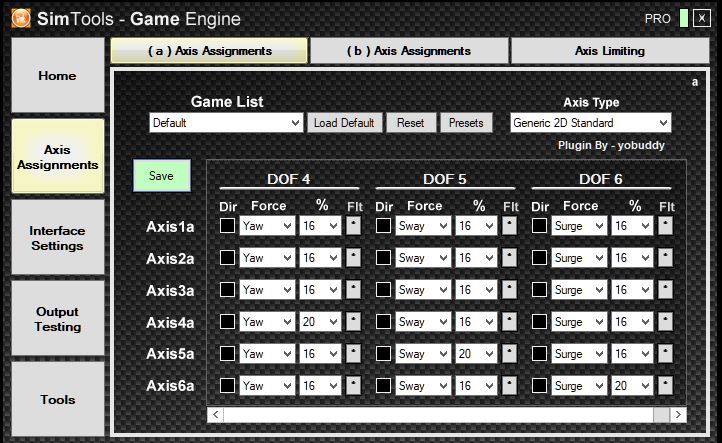Click the Save button

point(162,175)
